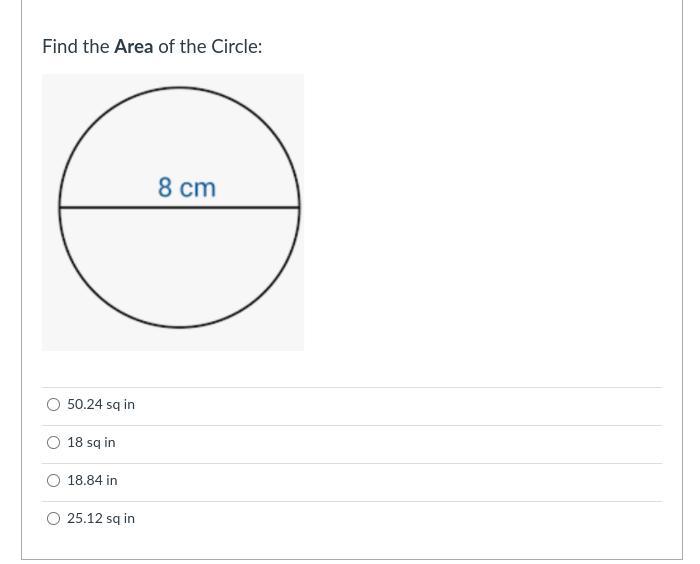
Task: Click the "50.24 sq in" answer text
Action: (101, 405)
